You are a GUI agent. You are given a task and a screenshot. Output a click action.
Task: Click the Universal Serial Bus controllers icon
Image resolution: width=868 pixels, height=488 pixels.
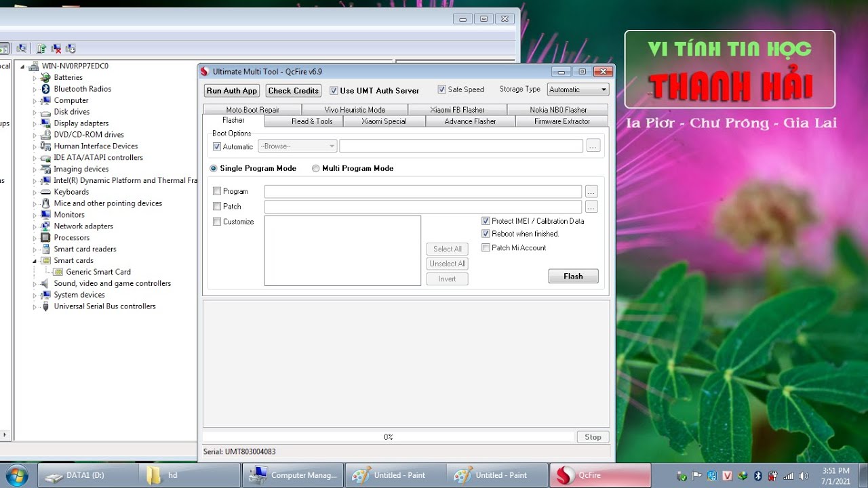[45, 306]
